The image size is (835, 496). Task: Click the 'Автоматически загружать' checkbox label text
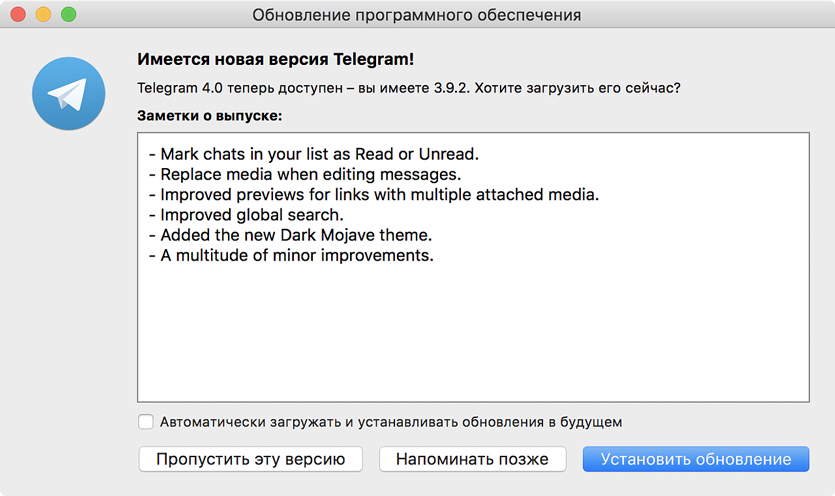[391, 421]
